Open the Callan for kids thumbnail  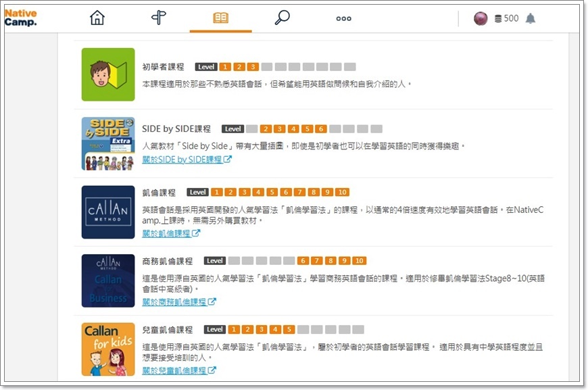click(108, 349)
